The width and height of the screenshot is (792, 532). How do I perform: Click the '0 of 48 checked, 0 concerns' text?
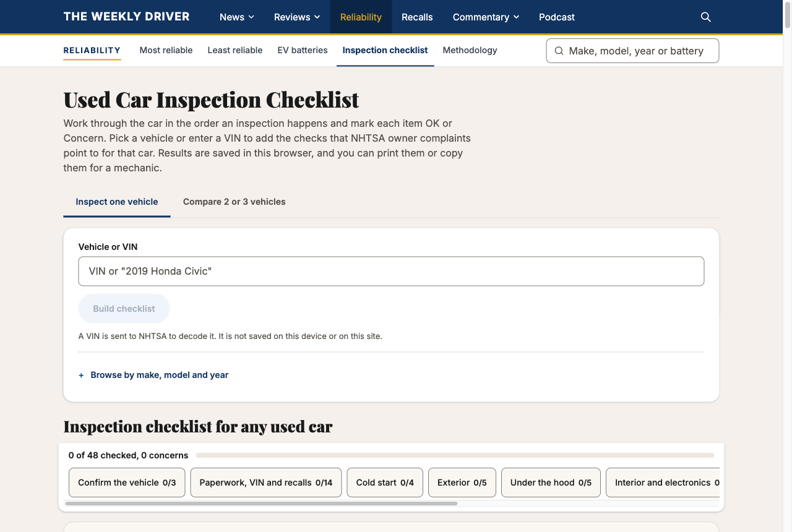point(128,455)
